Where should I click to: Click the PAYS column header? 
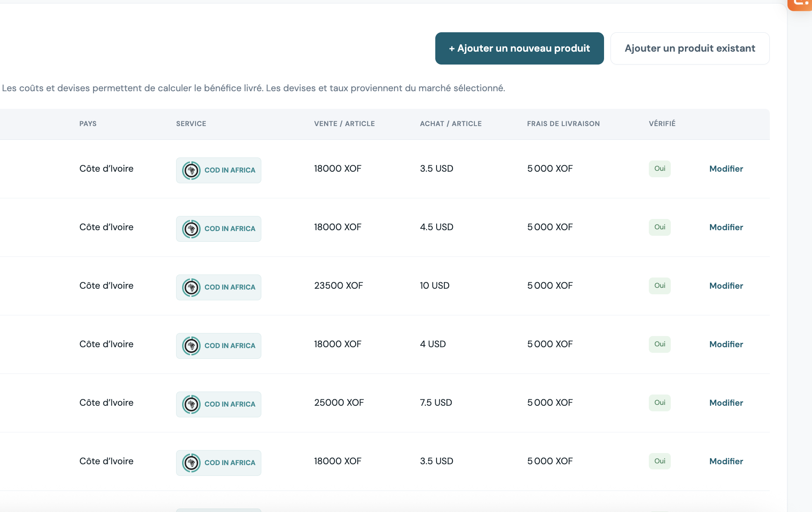pos(88,123)
